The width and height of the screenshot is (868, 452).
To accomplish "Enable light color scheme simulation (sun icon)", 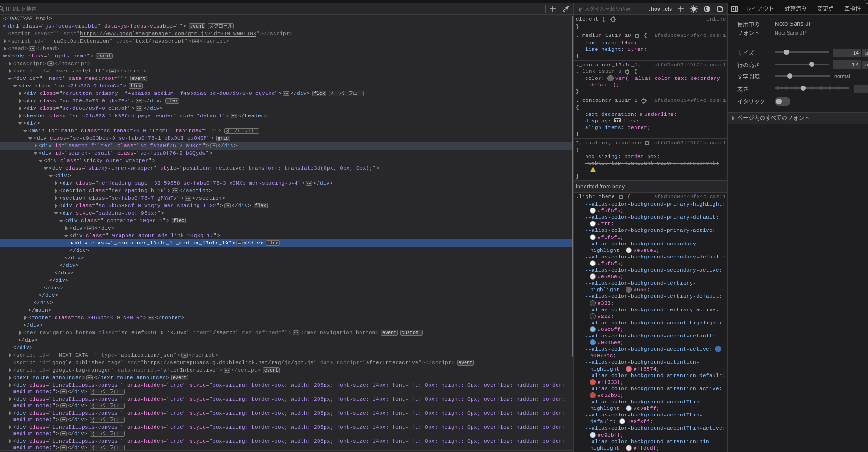I will click(694, 9).
